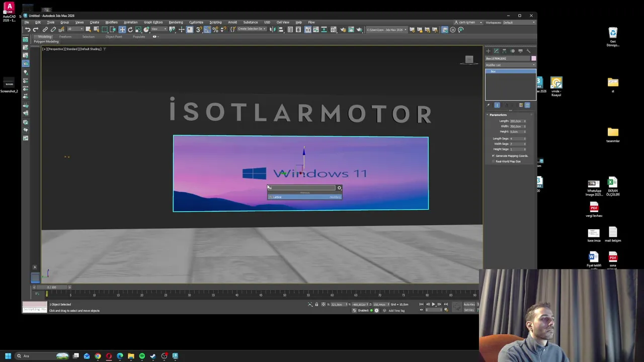Open the Modifier List dropdown

coord(511,65)
